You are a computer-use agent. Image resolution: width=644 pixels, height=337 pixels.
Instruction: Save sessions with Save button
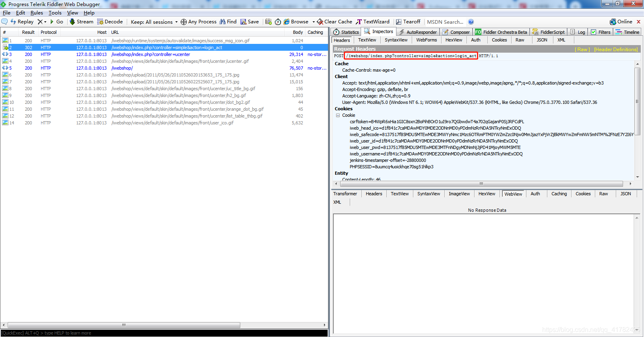coord(250,22)
